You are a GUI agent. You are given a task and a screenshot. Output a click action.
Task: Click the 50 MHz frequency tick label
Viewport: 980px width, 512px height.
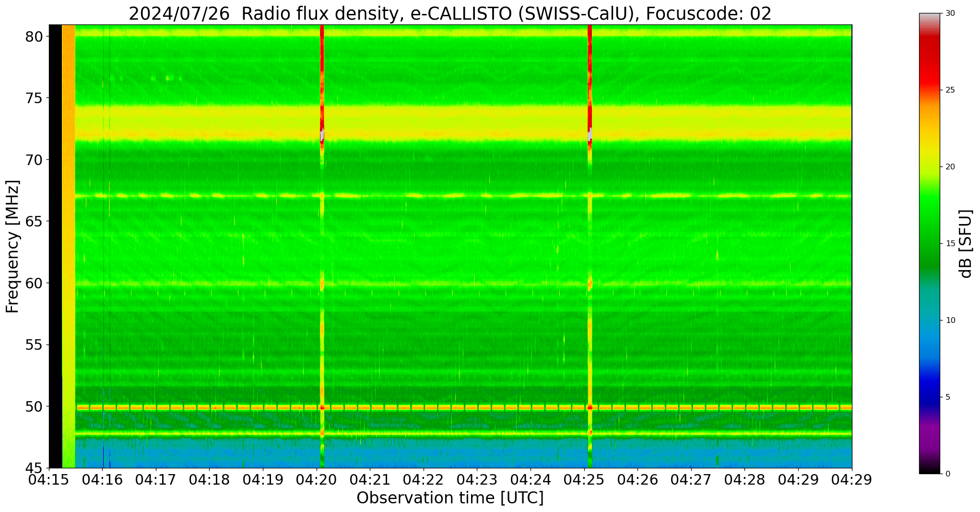[34, 406]
